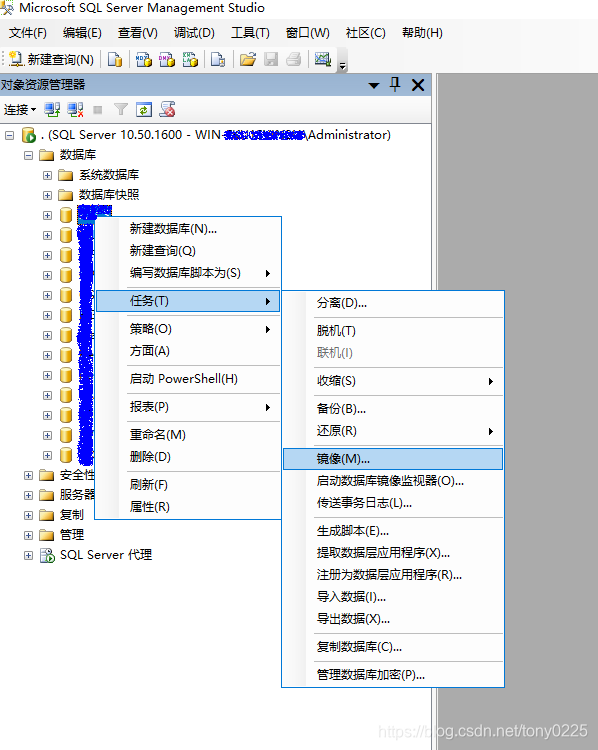Choose 分离(D)... in tasks submenu
The height and width of the screenshot is (750, 598).
tap(393, 303)
